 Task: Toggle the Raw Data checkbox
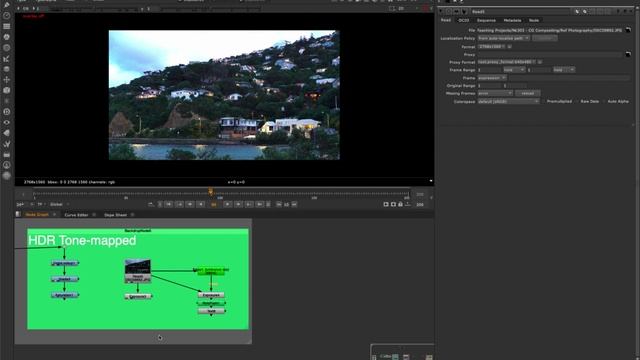pos(578,101)
